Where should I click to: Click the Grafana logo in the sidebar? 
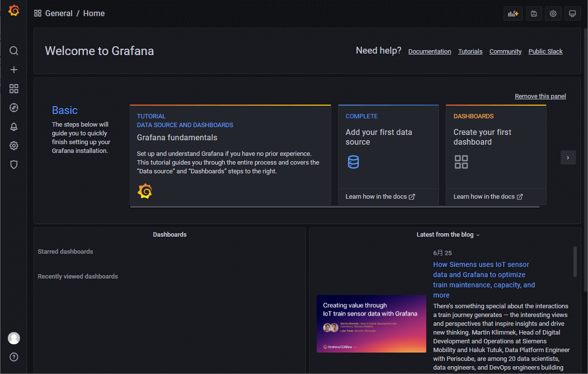pos(14,11)
